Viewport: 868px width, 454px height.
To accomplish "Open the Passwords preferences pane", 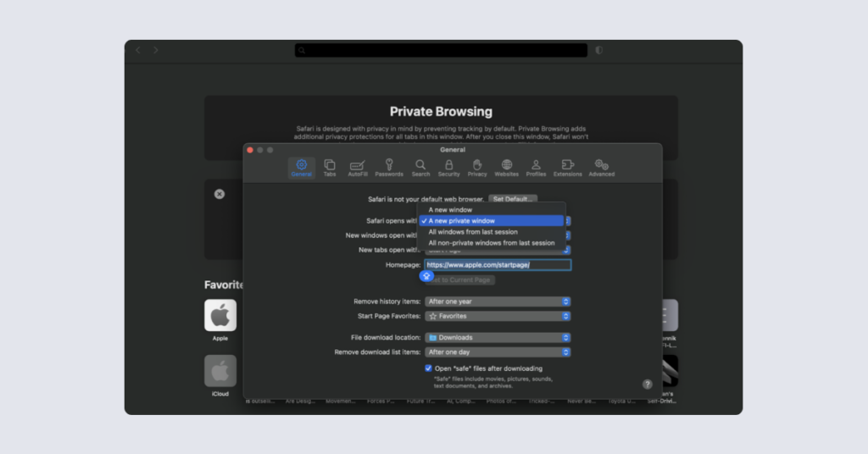I will [x=389, y=168].
